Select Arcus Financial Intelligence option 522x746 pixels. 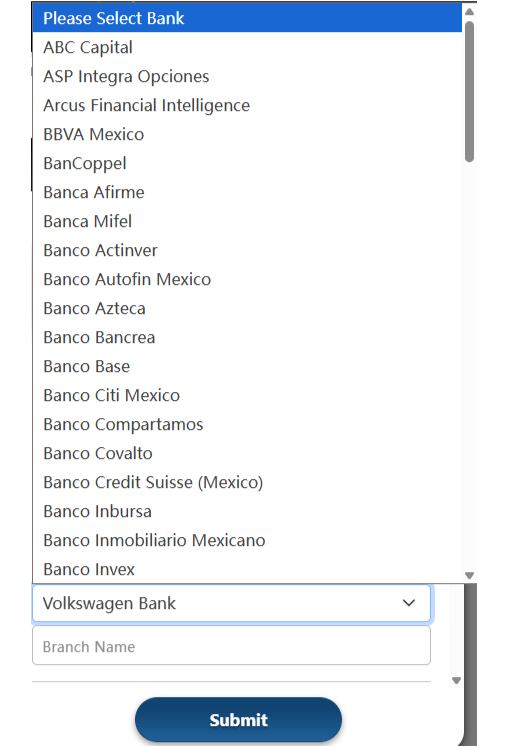[x=247, y=105]
